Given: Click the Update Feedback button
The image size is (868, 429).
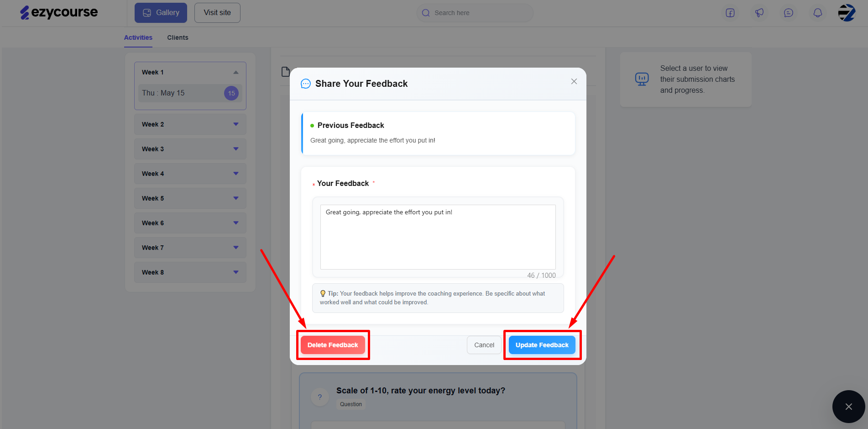Looking at the screenshot, I should (x=542, y=345).
